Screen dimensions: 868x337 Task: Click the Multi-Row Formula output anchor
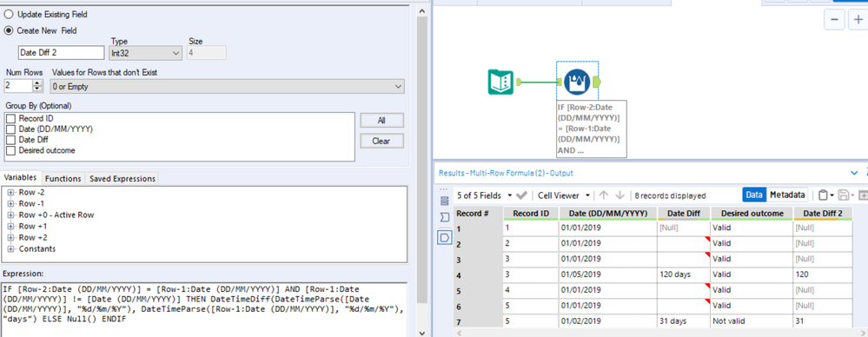click(597, 82)
